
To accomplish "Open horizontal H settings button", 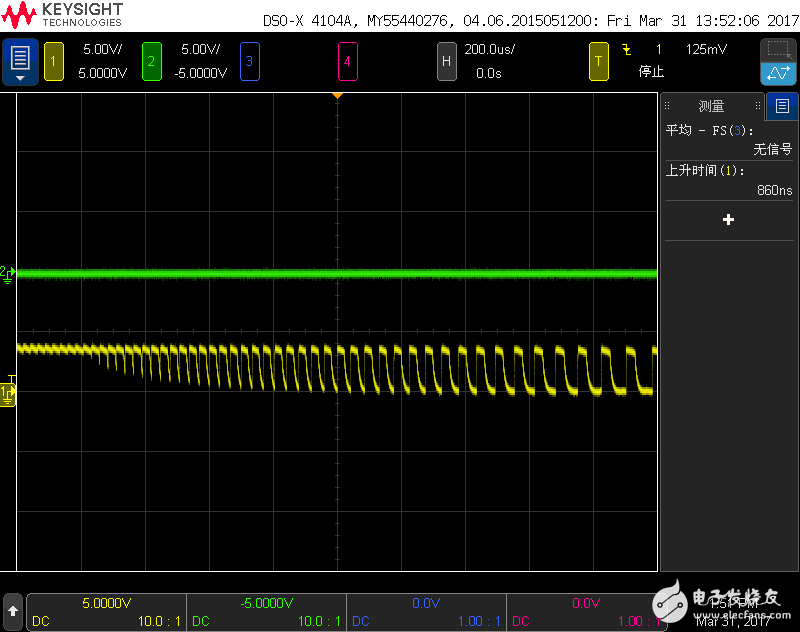I will coord(447,61).
